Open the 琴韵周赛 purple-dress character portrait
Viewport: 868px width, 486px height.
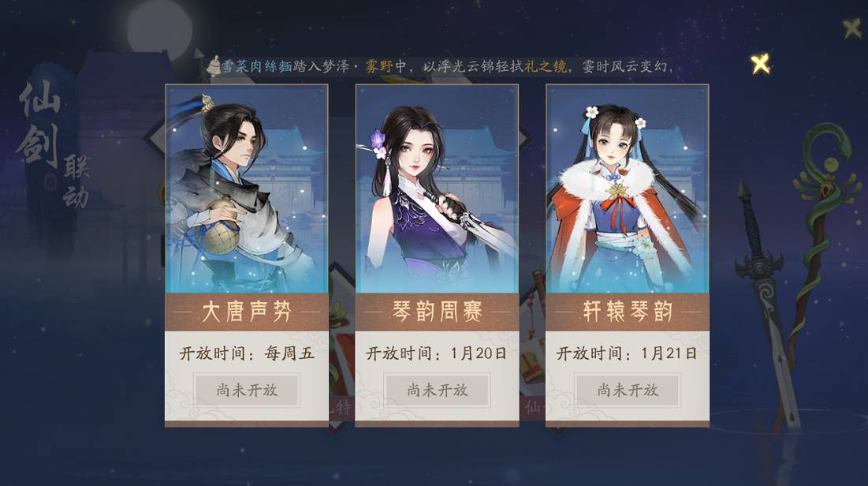click(437, 189)
